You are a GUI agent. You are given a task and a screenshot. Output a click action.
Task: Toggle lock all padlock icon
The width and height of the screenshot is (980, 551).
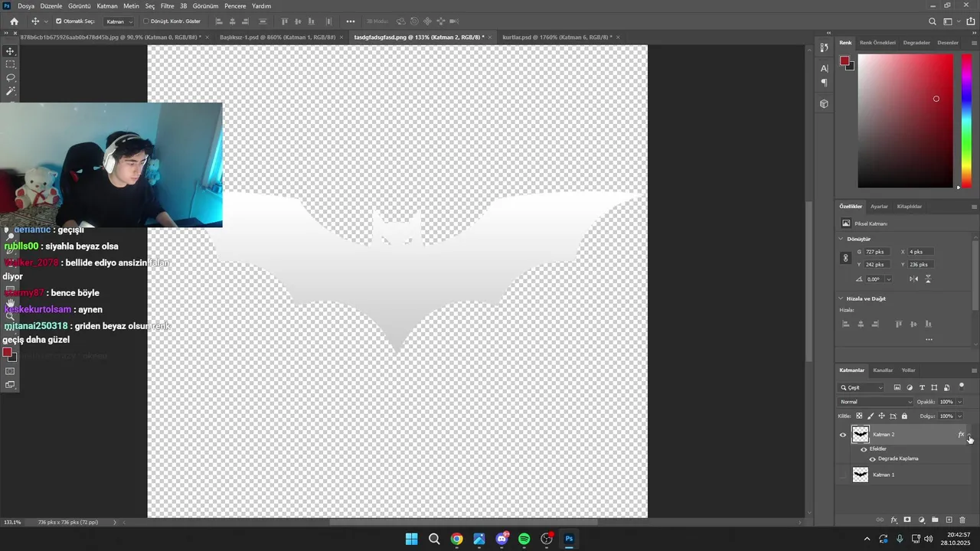pyautogui.click(x=904, y=416)
